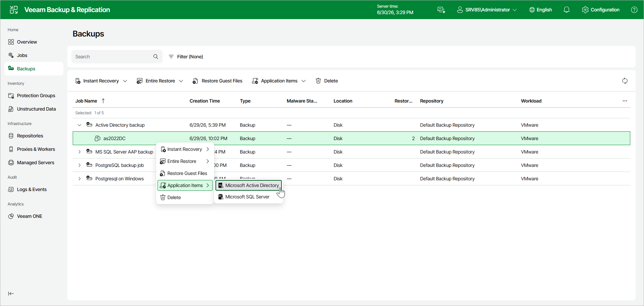
Task: Choose Entire Restore in context menu
Action: pyautogui.click(x=185, y=161)
